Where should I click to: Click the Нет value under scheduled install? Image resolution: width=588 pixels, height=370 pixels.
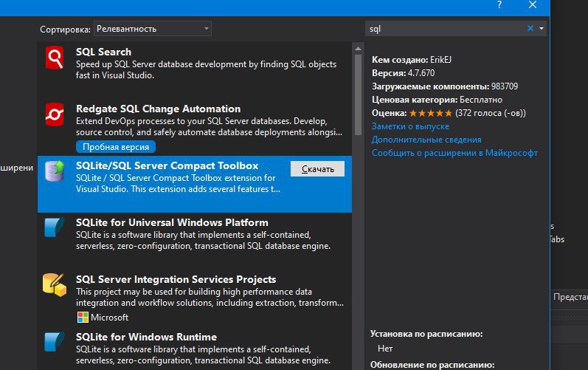point(385,349)
